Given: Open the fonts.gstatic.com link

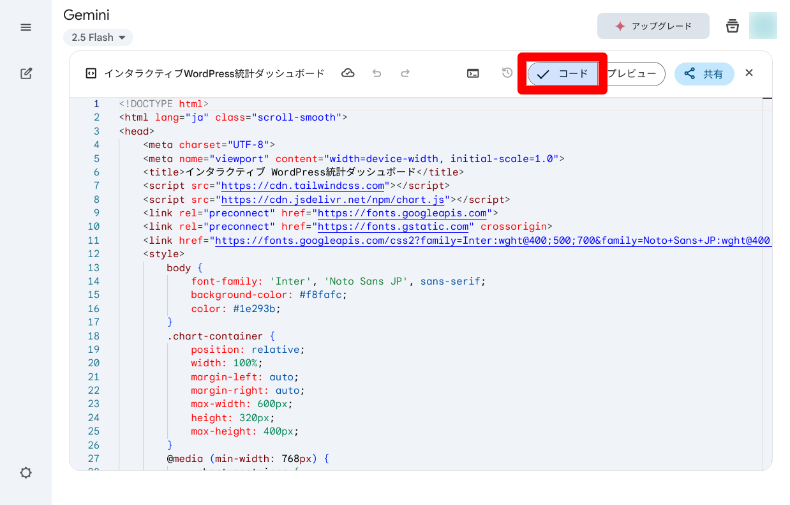Looking at the screenshot, I should (393, 227).
